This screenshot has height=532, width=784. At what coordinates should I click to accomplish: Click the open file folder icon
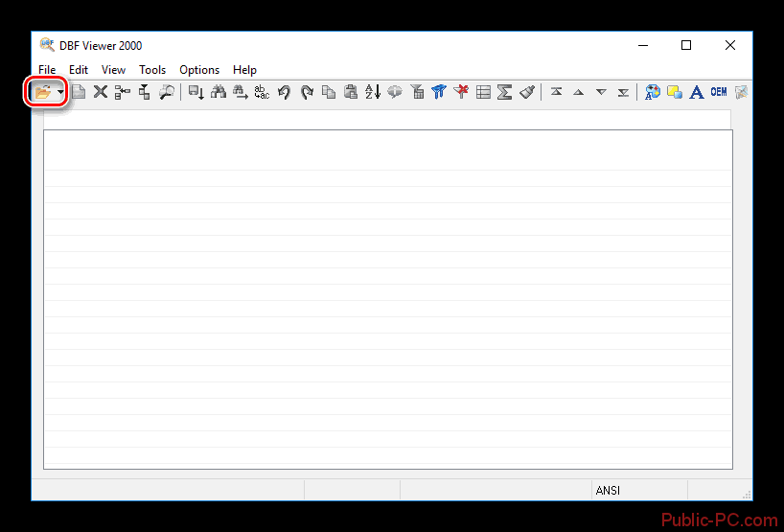point(43,92)
